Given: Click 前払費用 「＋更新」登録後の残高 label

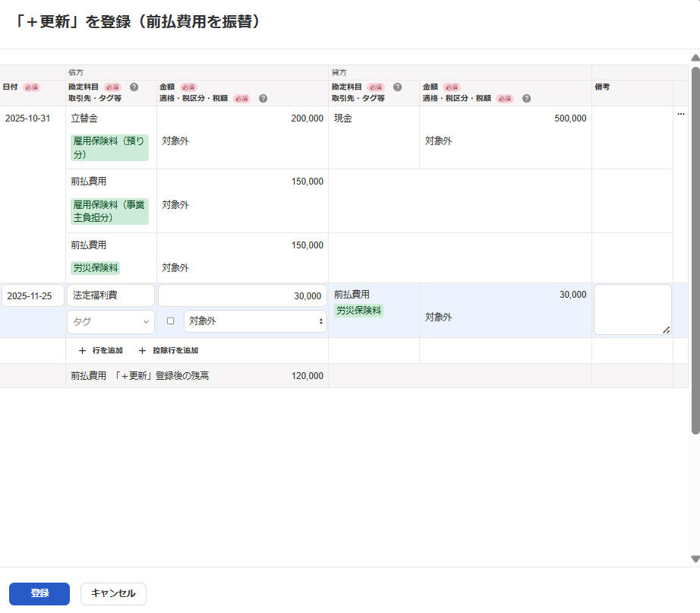Looking at the screenshot, I should click(x=140, y=376).
